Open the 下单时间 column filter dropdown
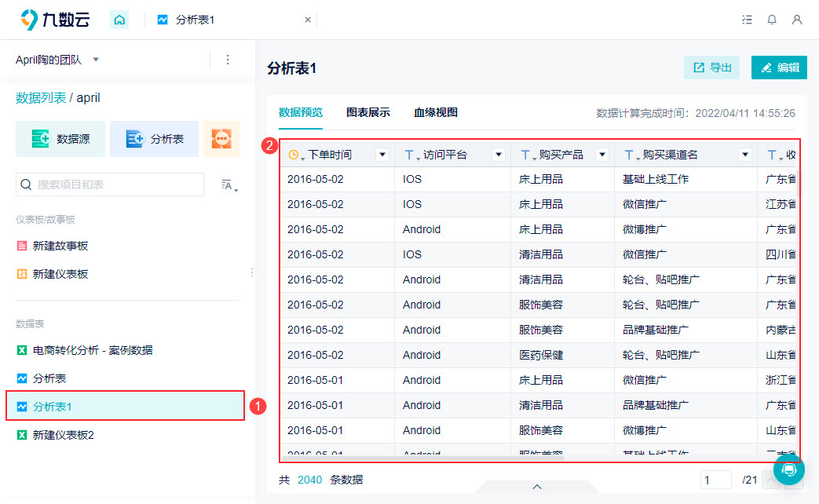The image size is (819, 504). tap(382, 155)
